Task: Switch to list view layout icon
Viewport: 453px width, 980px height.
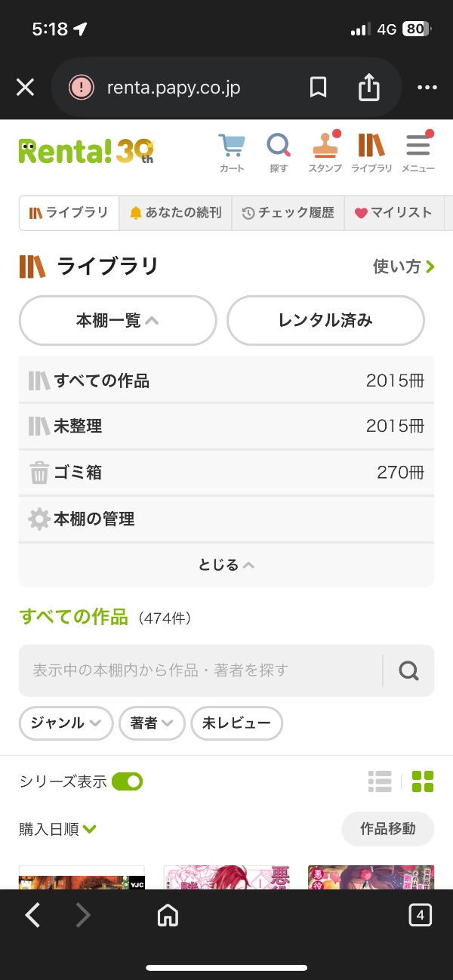Action: pyautogui.click(x=380, y=781)
